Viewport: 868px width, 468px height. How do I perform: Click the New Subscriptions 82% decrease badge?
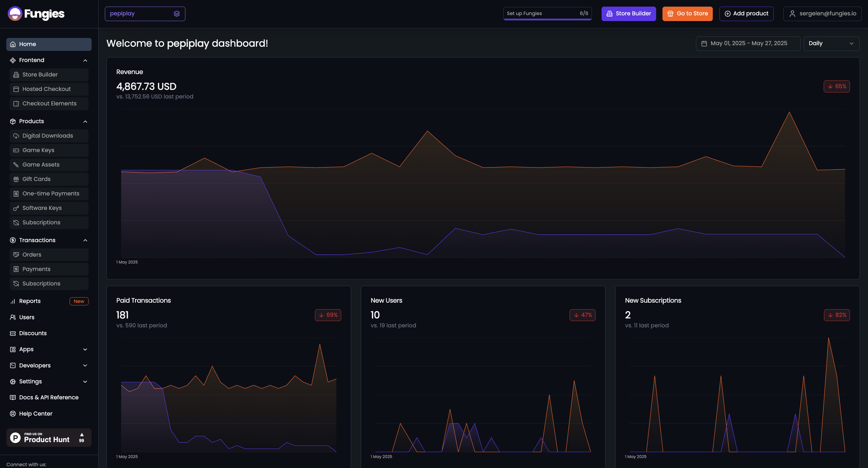(837, 315)
